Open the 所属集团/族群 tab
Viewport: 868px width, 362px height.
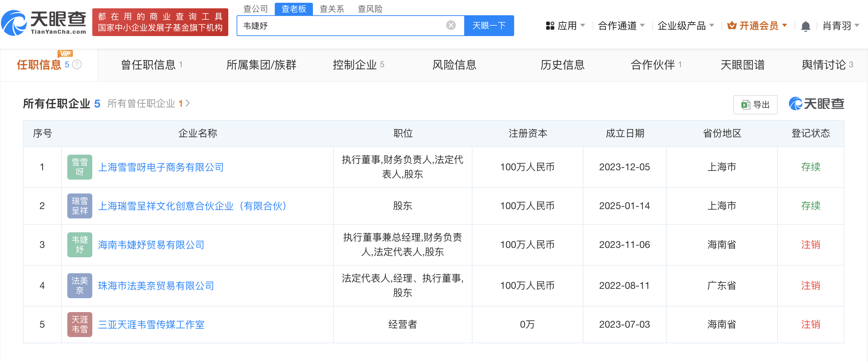[262, 65]
